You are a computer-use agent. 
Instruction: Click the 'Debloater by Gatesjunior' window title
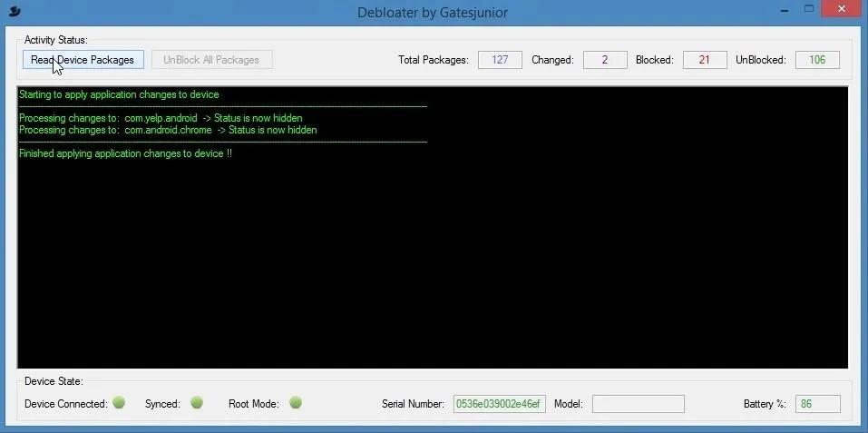pyautogui.click(x=433, y=12)
